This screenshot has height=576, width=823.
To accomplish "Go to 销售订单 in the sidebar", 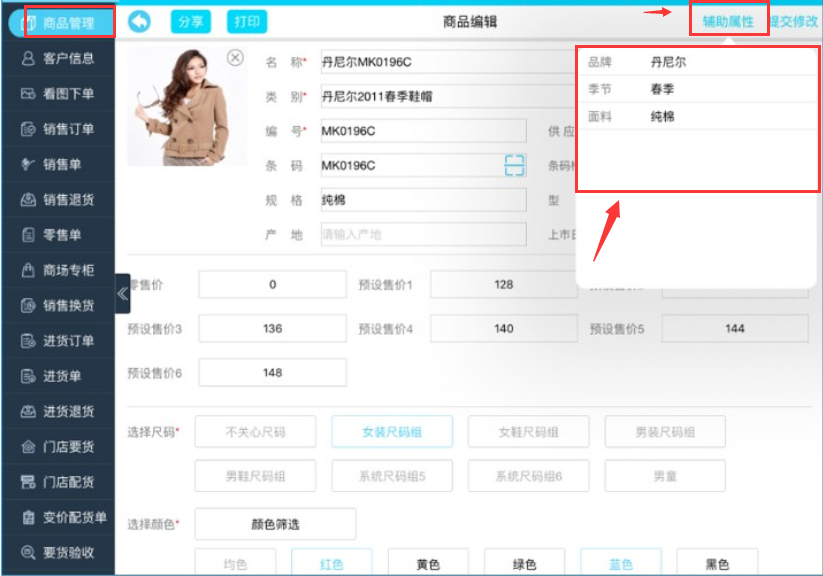I will pos(58,129).
